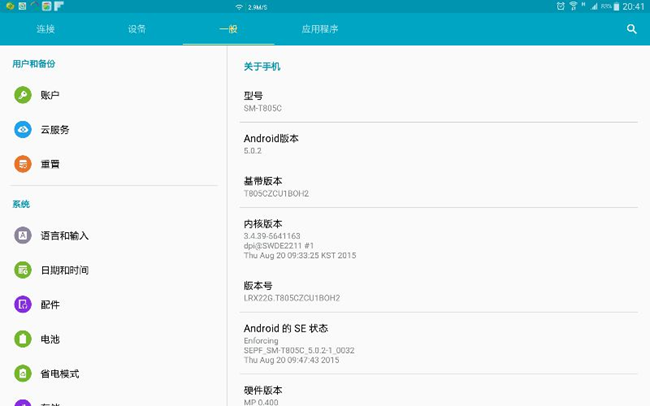This screenshot has width=650, height=406.
Task: Open the 应用程序 tab
Action: point(320,29)
